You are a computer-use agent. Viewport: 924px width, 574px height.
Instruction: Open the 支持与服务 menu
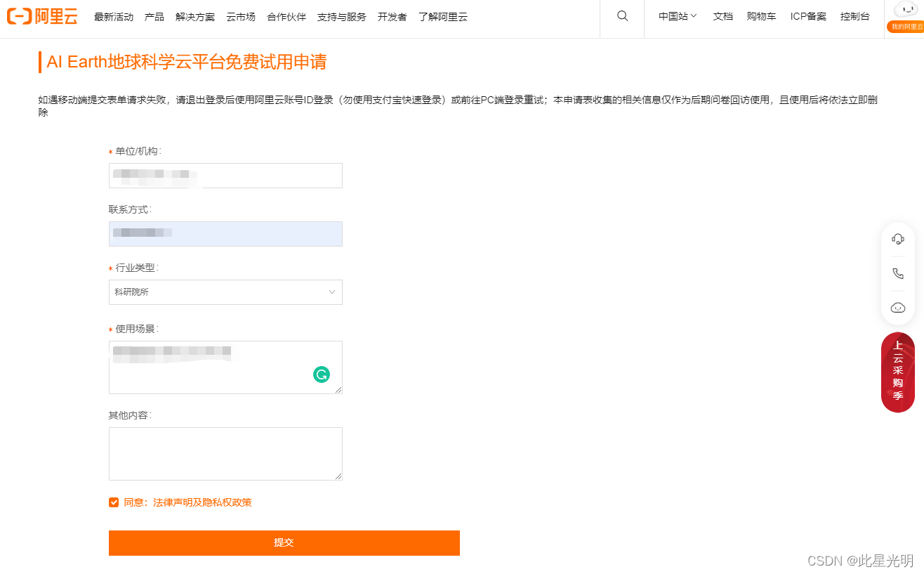pos(342,17)
